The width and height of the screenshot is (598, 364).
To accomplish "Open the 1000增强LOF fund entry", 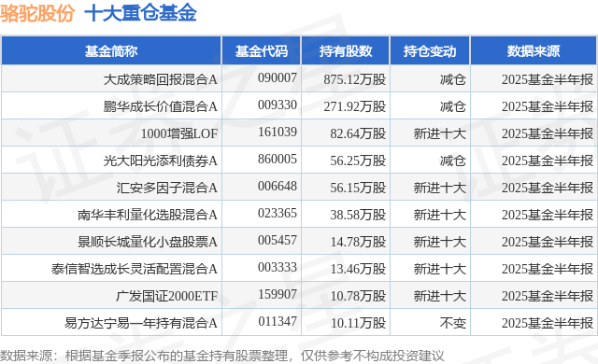I will (x=179, y=133).
